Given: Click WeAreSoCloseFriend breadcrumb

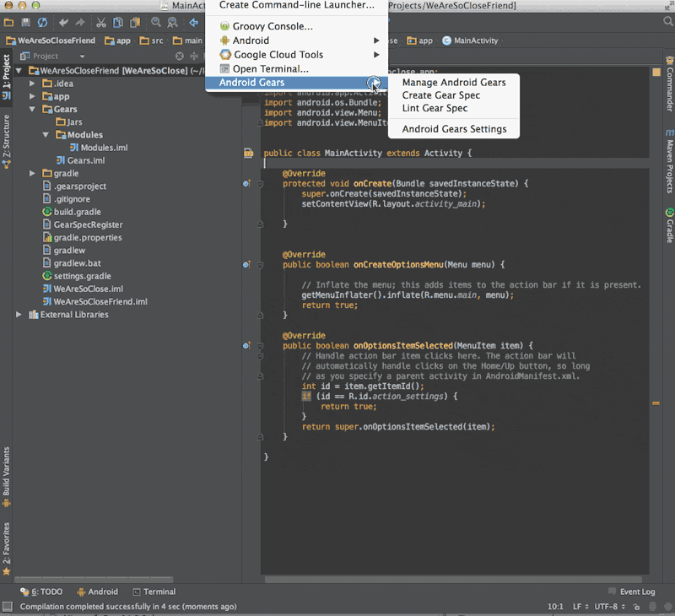Looking at the screenshot, I should (x=51, y=41).
